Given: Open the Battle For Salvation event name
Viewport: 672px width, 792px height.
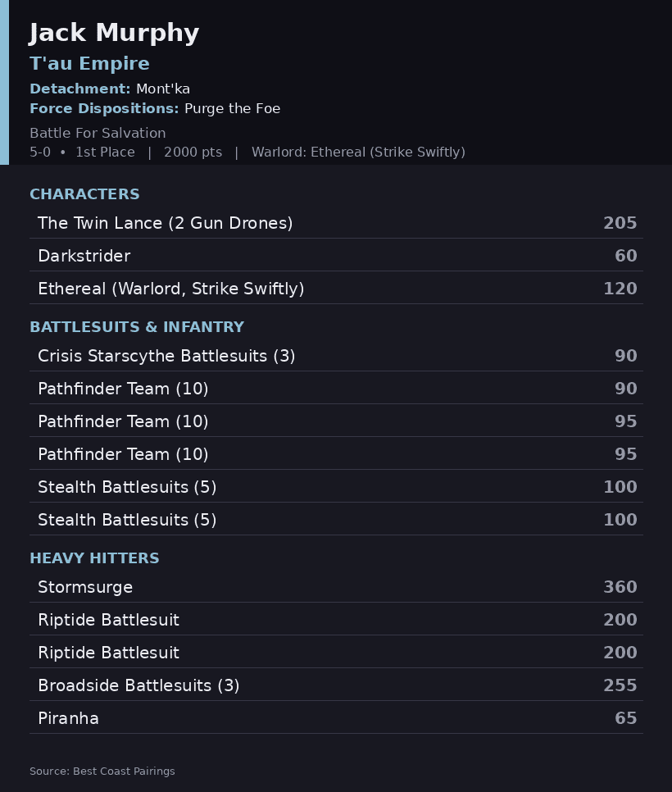Looking at the screenshot, I should pos(98,133).
